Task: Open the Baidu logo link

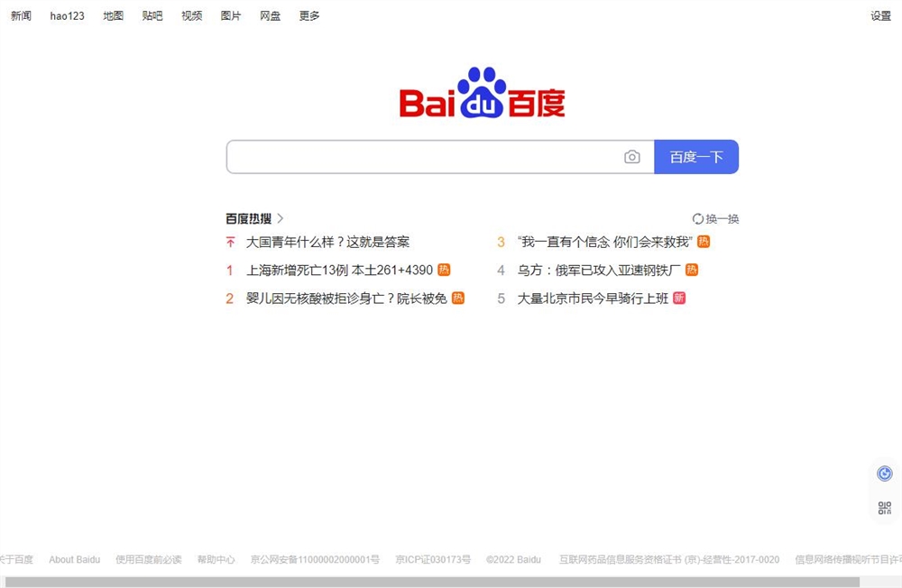Action: 482,93
